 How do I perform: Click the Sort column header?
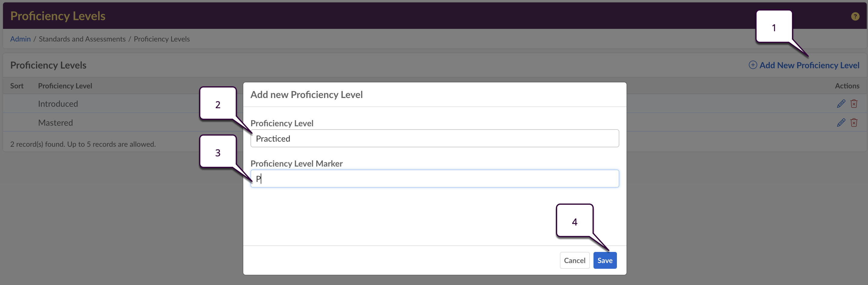click(x=17, y=86)
